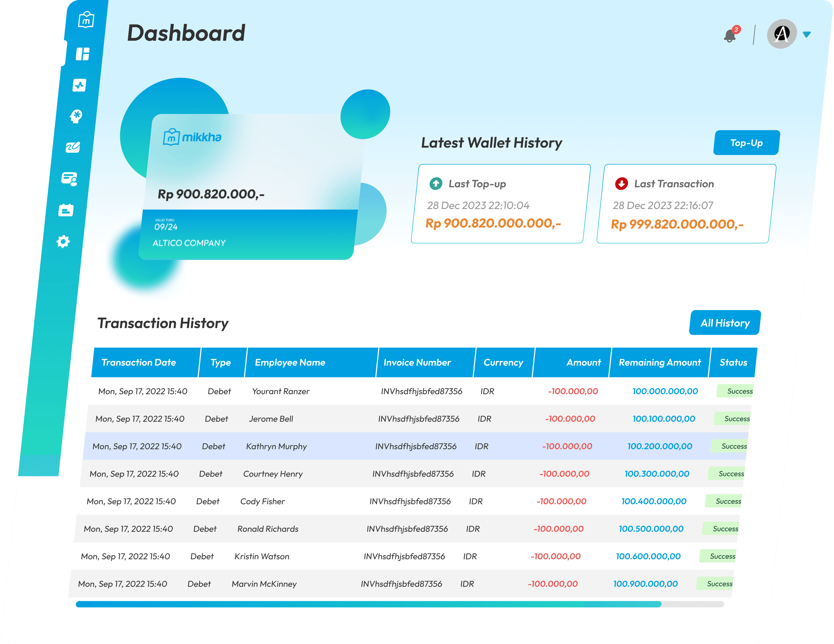Open the calendar sidebar icon
Viewport: 834px width, 644px height.
[66, 210]
